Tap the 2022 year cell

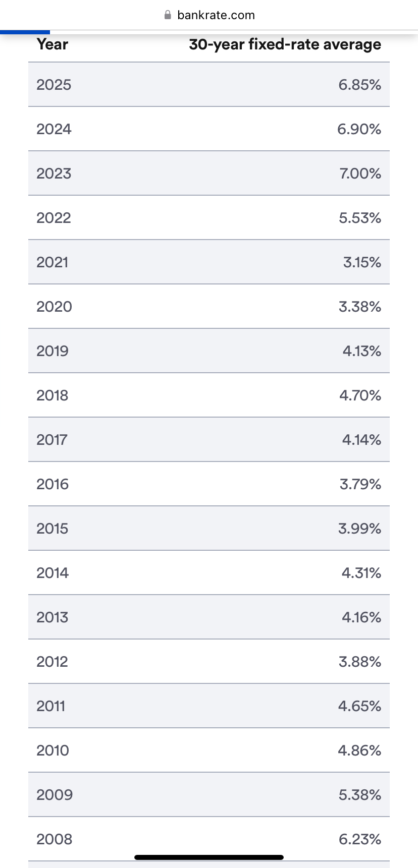54,218
